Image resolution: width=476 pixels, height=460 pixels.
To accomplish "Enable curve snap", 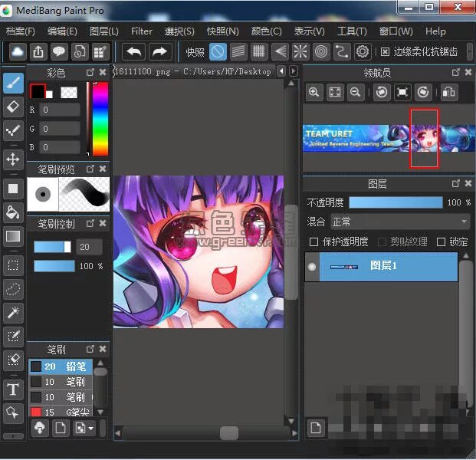I will pos(342,52).
